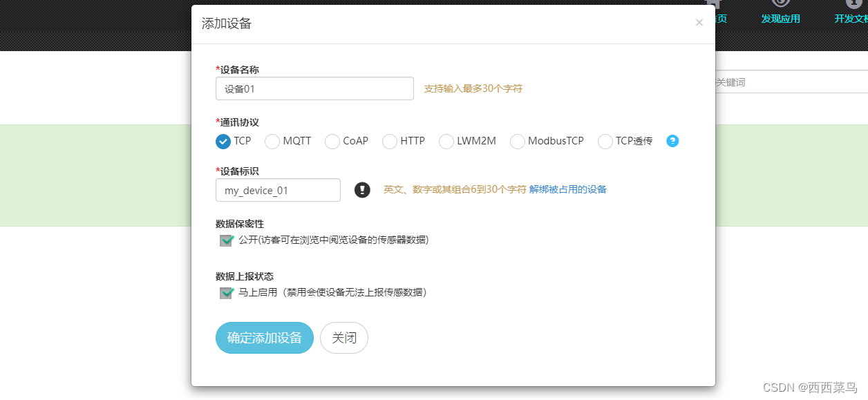
Task: Click the 英文、数字或其组合6到30个字符 hint
Action: pos(455,189)
